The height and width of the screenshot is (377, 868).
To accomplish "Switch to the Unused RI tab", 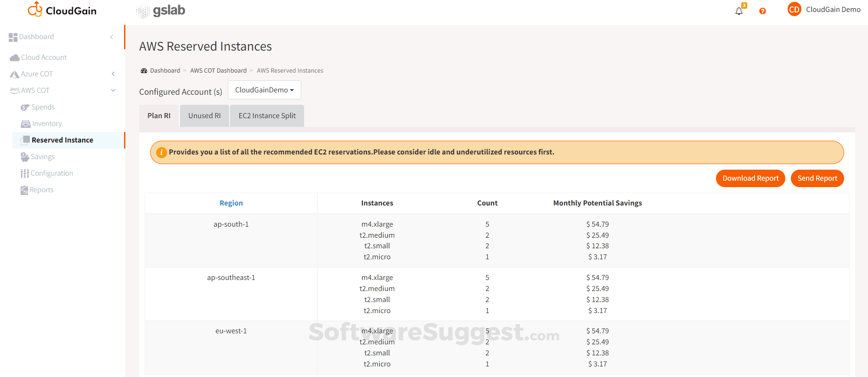I will point(204,116).
